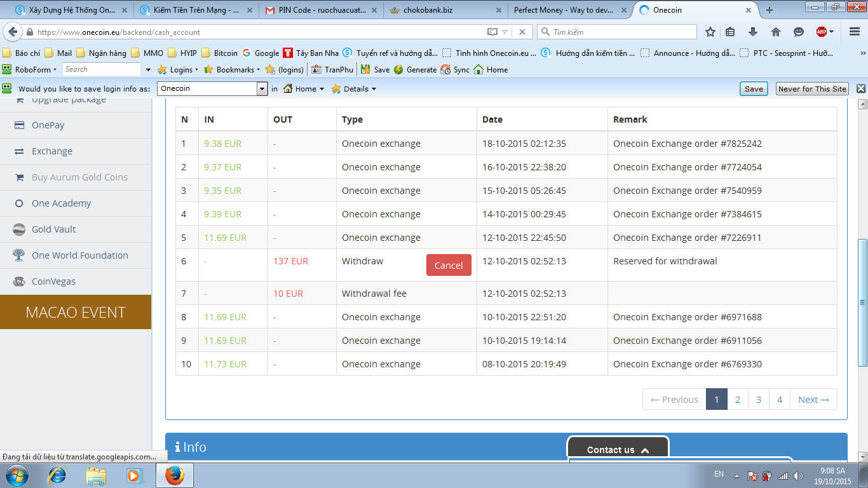
Task: Click the Adblock Plus ABP icon
Action: coord(822,32)
